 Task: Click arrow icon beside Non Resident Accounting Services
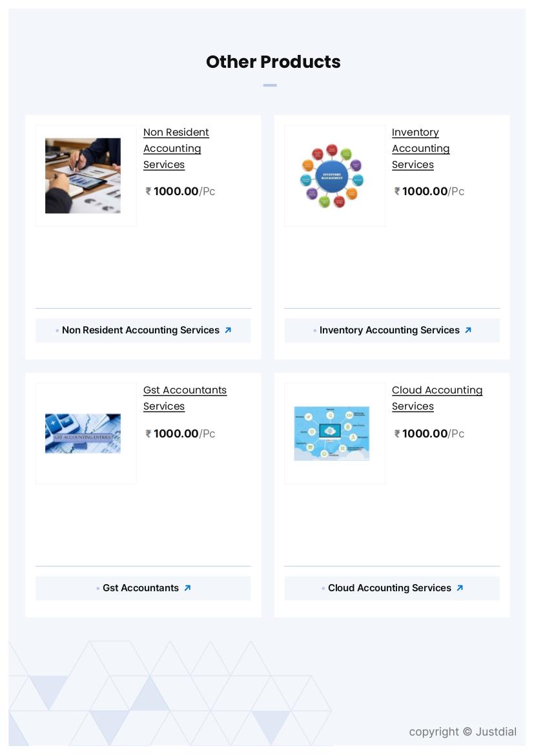(x=228, y=330)
